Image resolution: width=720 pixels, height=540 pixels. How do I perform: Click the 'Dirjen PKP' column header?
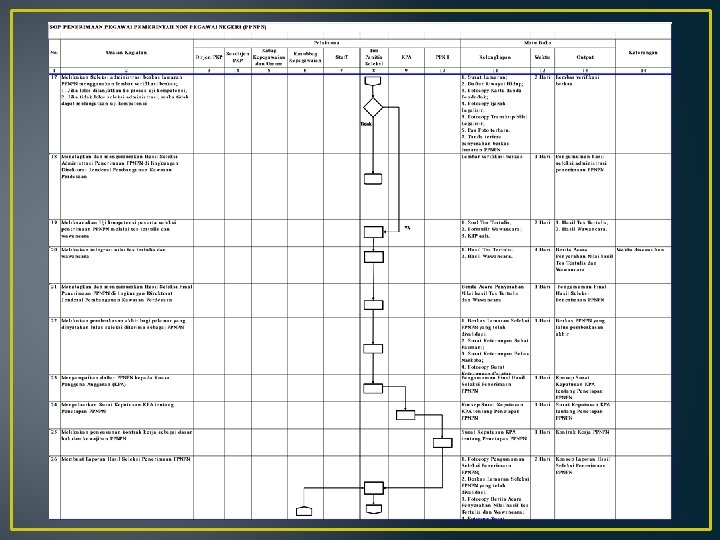pyautogui.click(x=209, y=57)
